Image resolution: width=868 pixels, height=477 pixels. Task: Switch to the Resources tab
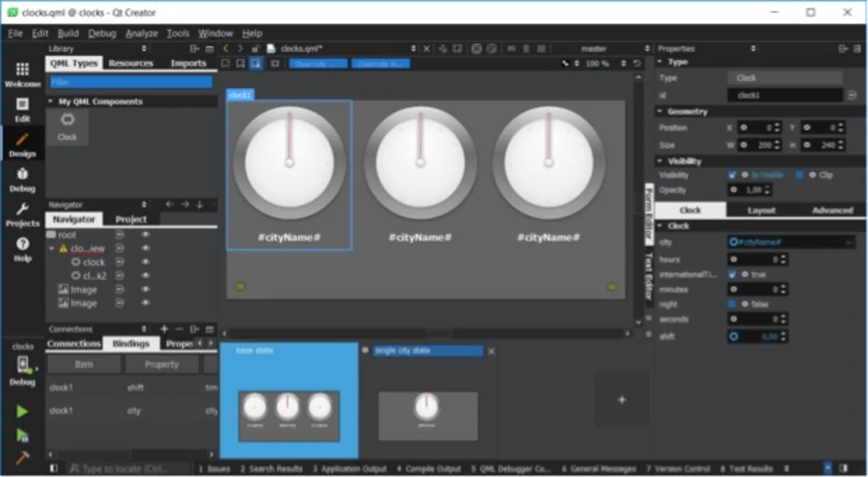(131, 64)
